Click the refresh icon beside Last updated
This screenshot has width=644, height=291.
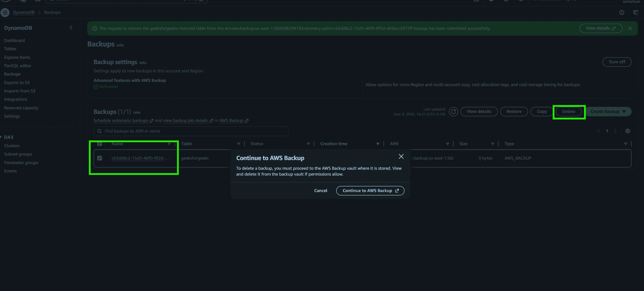pyautogui.click(x=453, y=112)
